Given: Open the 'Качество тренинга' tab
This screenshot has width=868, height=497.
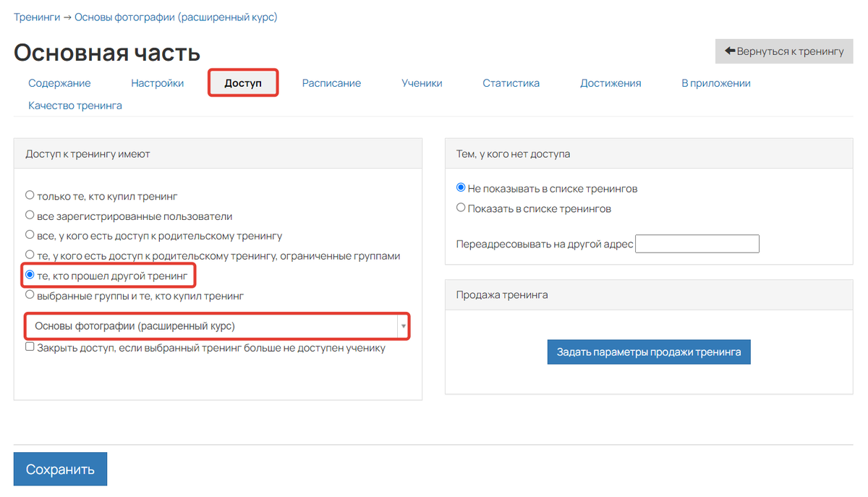Looking at the screenshot, I should point(75,106).
